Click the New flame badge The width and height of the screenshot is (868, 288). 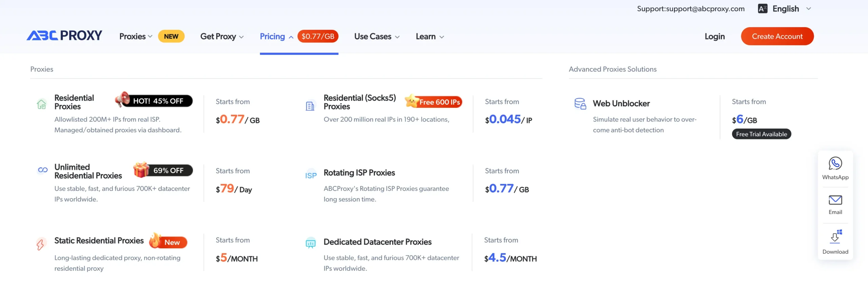168,241
